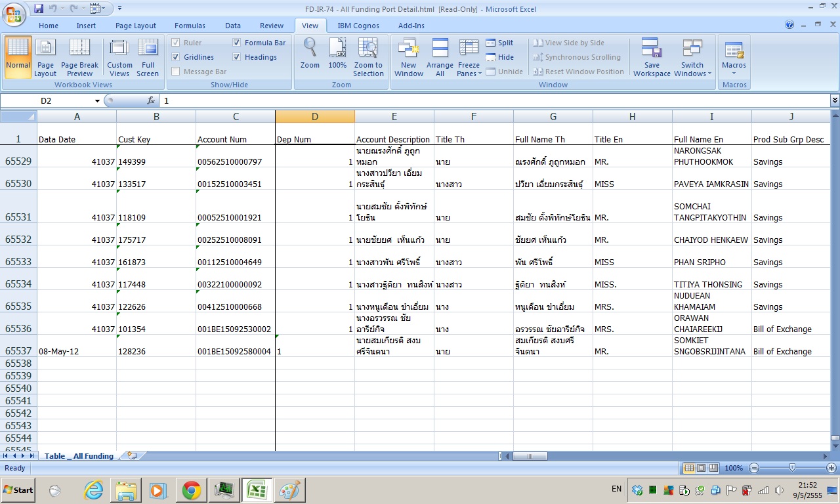Viewport: 840px width, 504px height.
Task: Click zoom in plus button
Action: point(831,468)
